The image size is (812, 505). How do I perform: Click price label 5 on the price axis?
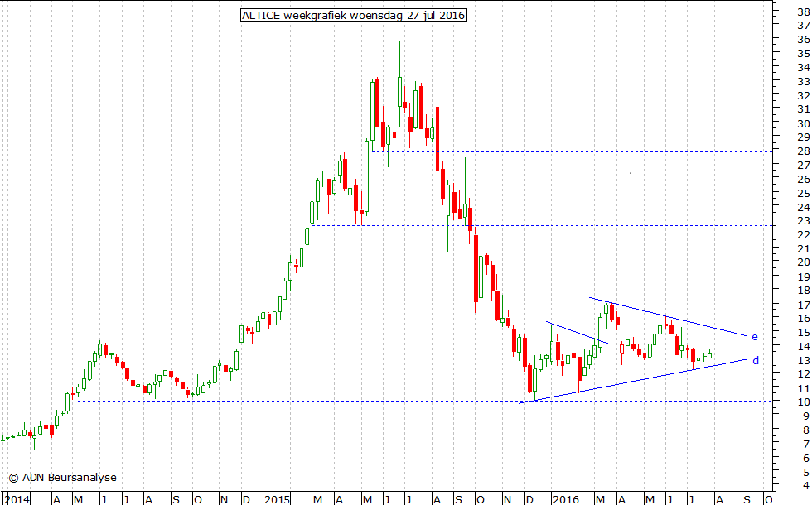807,473
